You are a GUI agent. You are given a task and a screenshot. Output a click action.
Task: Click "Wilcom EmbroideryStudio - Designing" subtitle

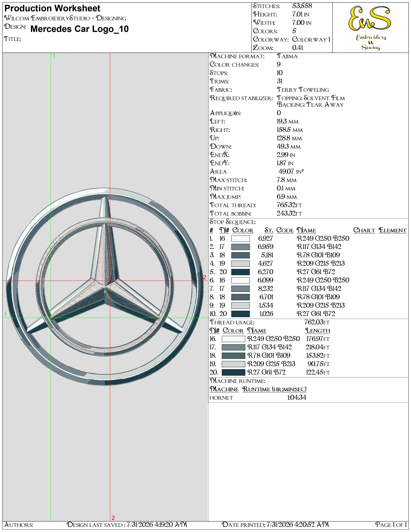(65, 18)
